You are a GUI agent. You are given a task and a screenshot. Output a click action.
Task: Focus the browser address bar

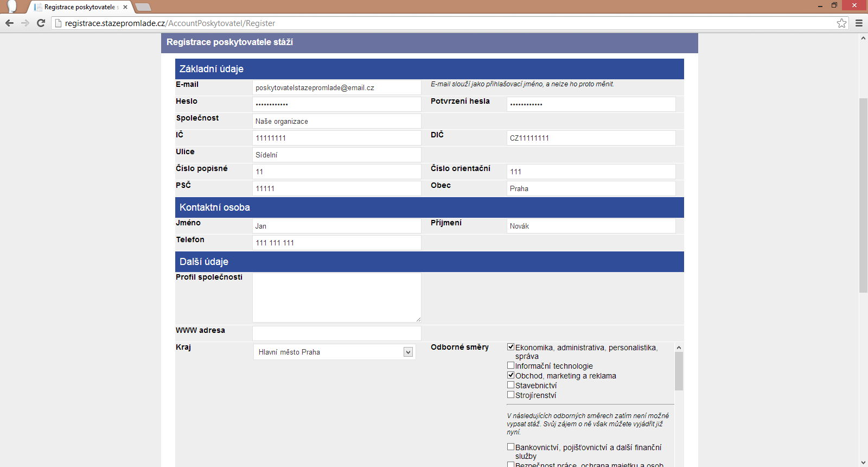point(449,23)
